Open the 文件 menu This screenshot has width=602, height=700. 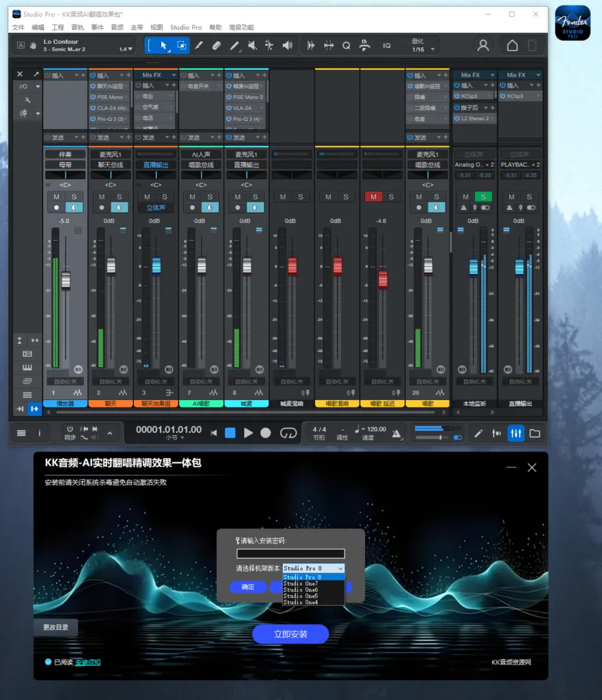click(x=18, y=27)
